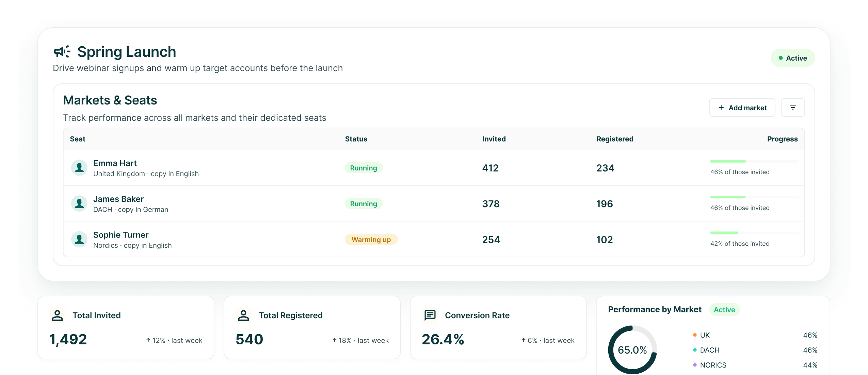This screenshot has width=868, height=375.
Task: Click the Conversion Rate chat icon
Action: (430, 315)
